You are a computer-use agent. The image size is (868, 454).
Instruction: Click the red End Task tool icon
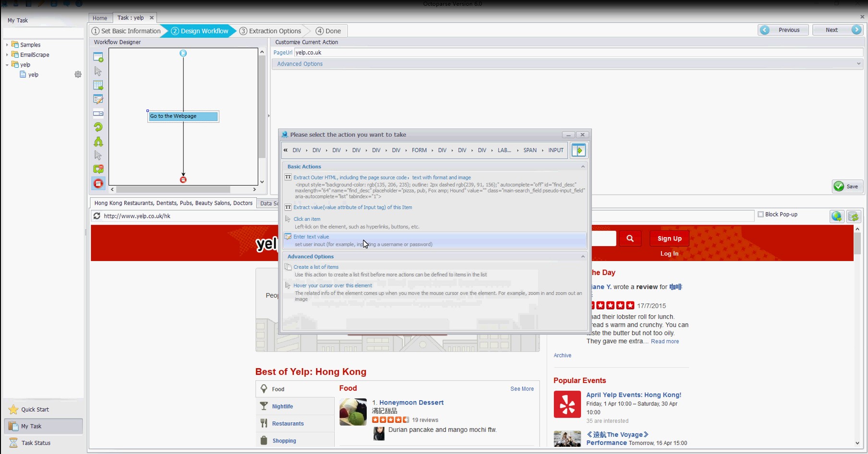click(x=98, y=183)
